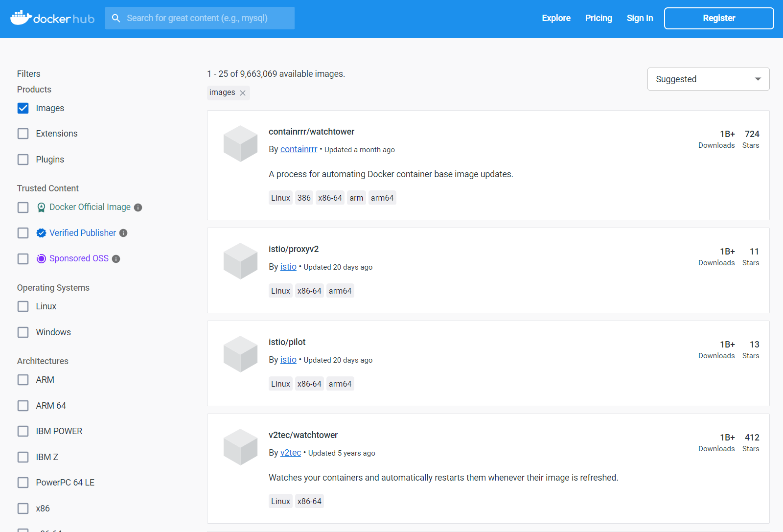Check the Sponsored OSS filter
The height and width of the screenshot is (532, 783).
pyautogui.click(x=23, y=259)
